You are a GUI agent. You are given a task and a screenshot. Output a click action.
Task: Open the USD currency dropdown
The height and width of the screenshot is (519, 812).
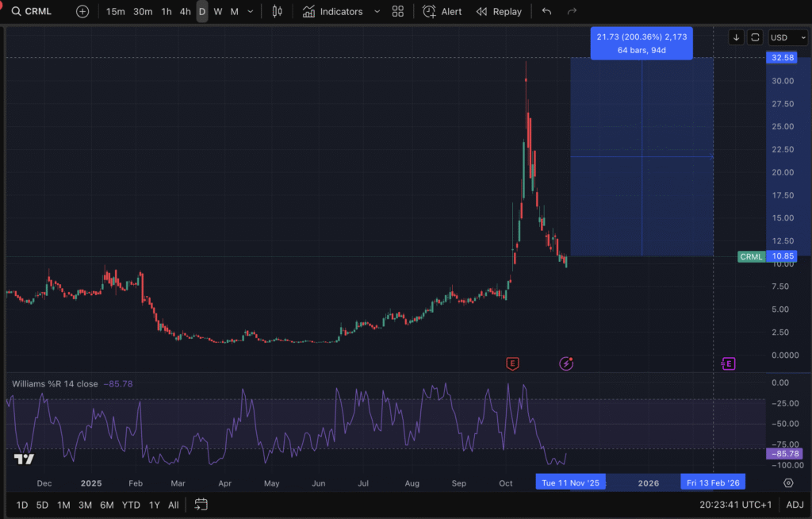[x=788, y=37]
